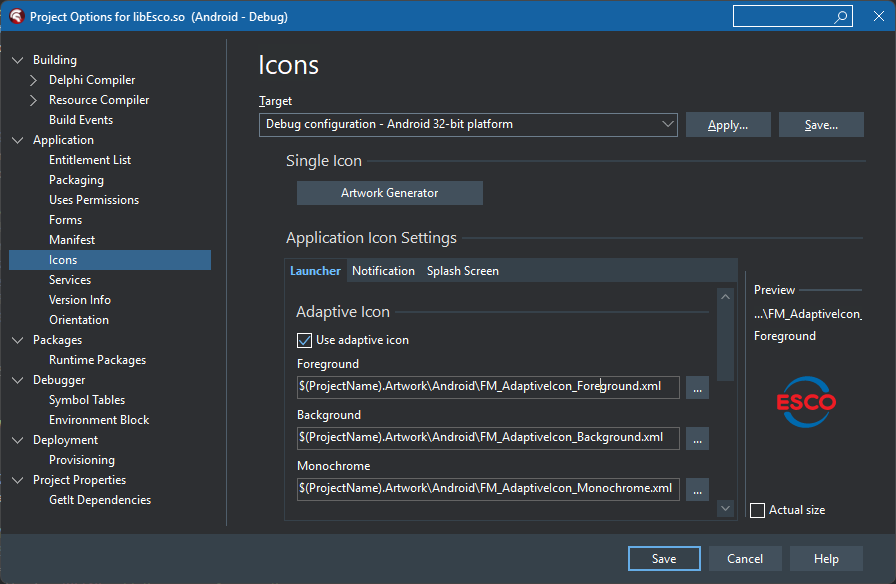The width and height of the screenshot is (896, 584).
Task: Select GetIt Dependencies in the tree
Action: [100, 500]
